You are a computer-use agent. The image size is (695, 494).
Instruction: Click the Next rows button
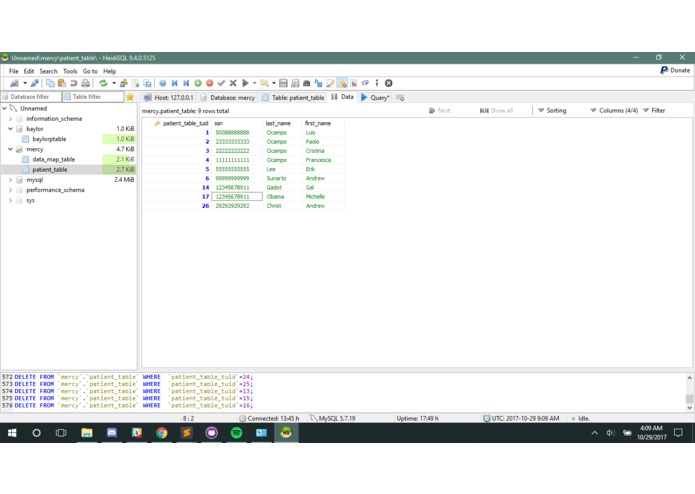coord(440,110)
